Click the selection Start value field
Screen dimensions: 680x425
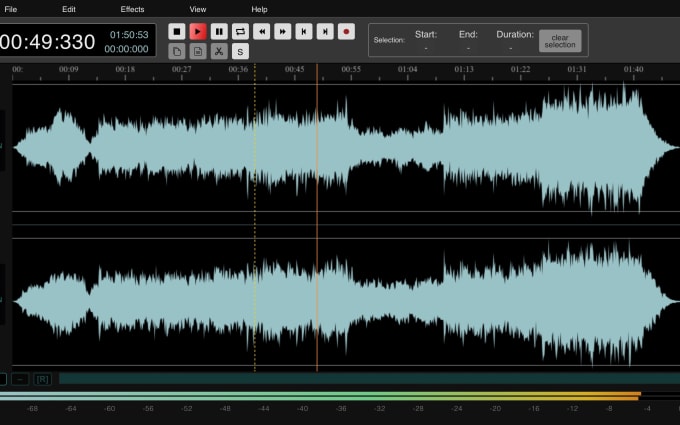(x=426, y=48)
